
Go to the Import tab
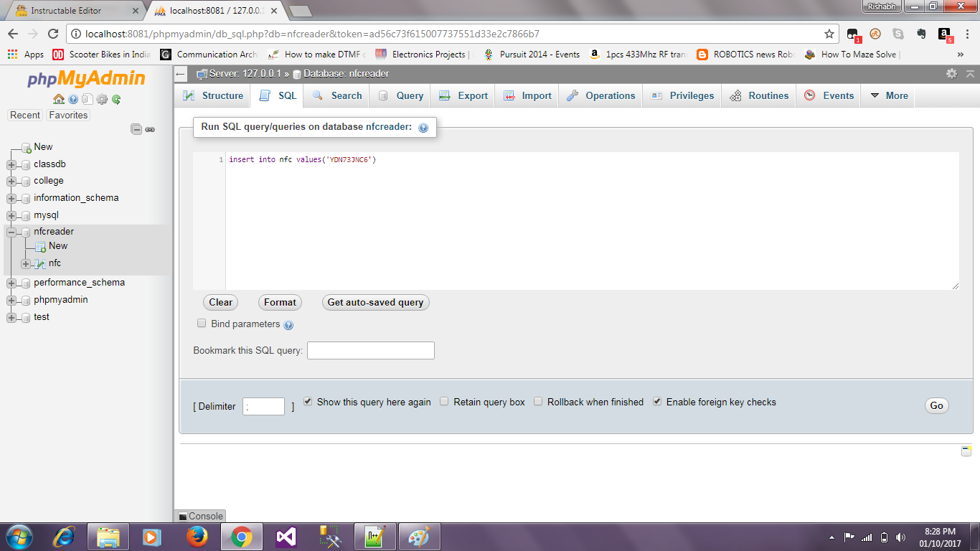click(527, 95)
